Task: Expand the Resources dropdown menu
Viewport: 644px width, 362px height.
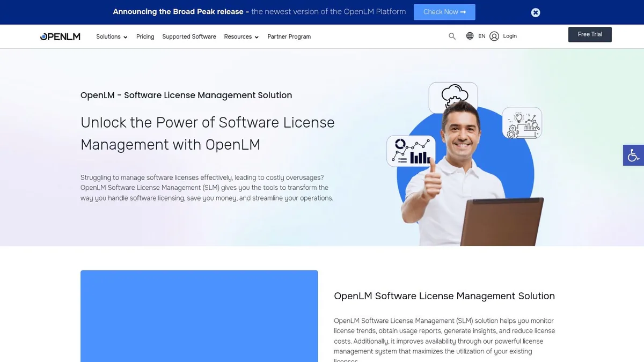Action: (241, 36)
